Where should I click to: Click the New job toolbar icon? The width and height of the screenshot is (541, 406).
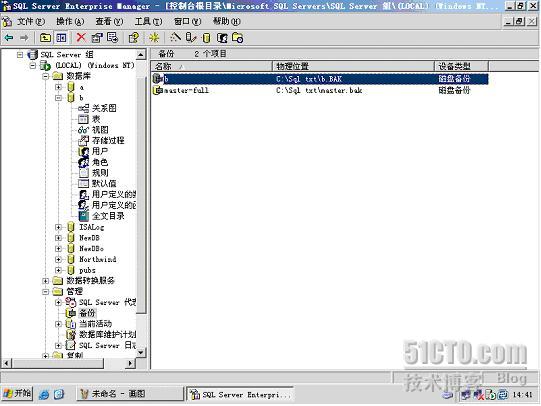coord(238,38)
